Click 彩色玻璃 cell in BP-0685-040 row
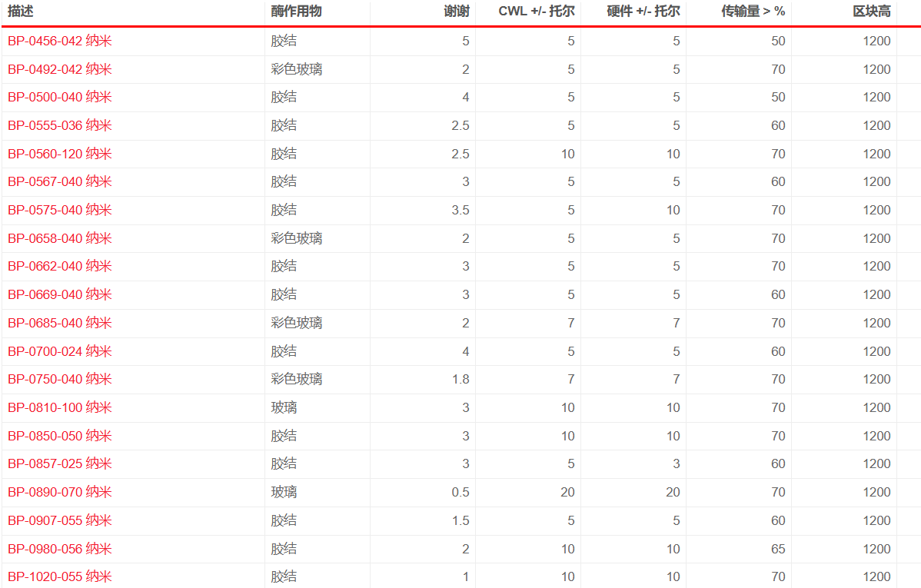The height and width of the screenshot is (588, 921). 297,323
